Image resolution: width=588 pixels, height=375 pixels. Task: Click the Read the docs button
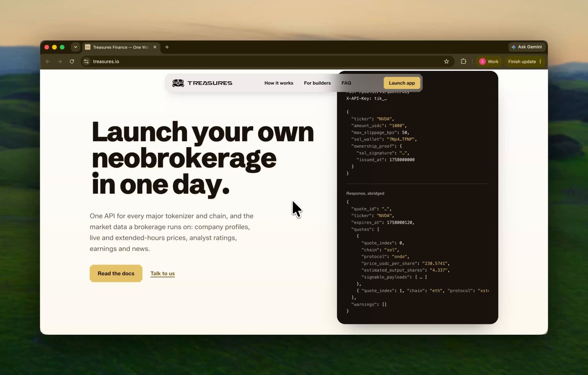(x=116, y=274)
